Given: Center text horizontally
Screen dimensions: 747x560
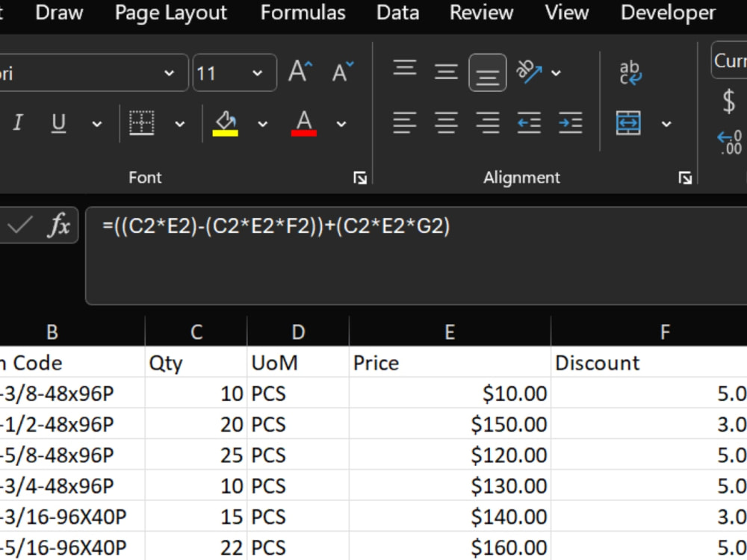Looking at the screenshot, I should point(447,123).
